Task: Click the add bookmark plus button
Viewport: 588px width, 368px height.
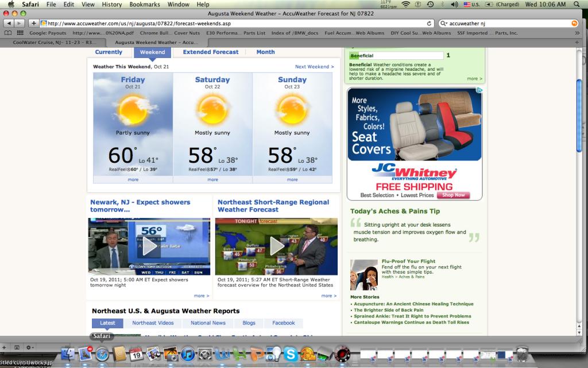Action: [34, 23]
